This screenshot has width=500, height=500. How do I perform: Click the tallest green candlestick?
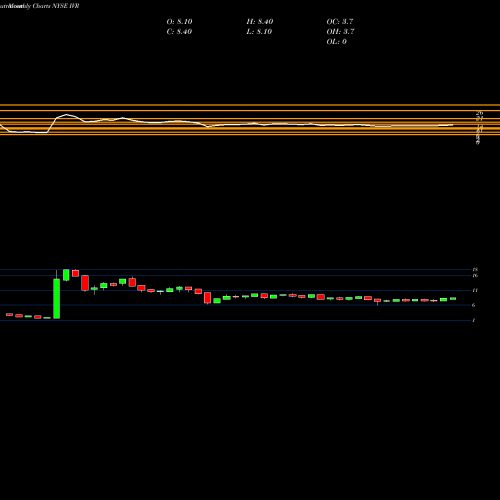(x=57, y=299)
